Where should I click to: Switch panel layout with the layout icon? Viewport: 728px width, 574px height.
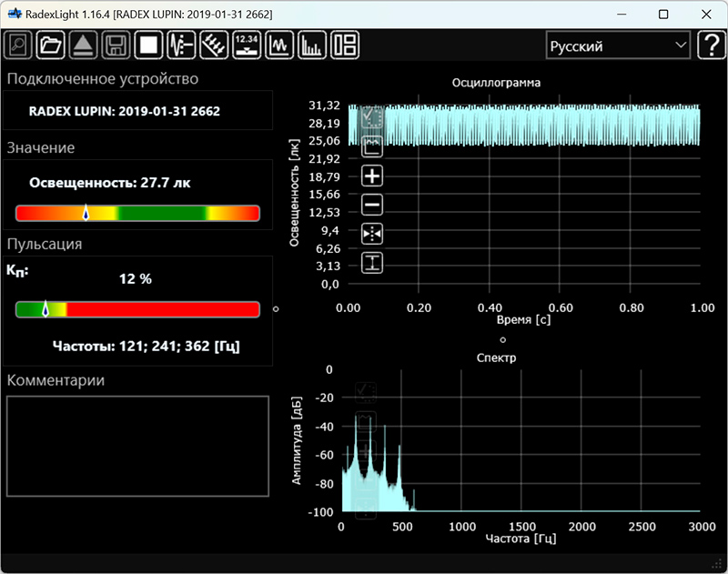point(345,45)
